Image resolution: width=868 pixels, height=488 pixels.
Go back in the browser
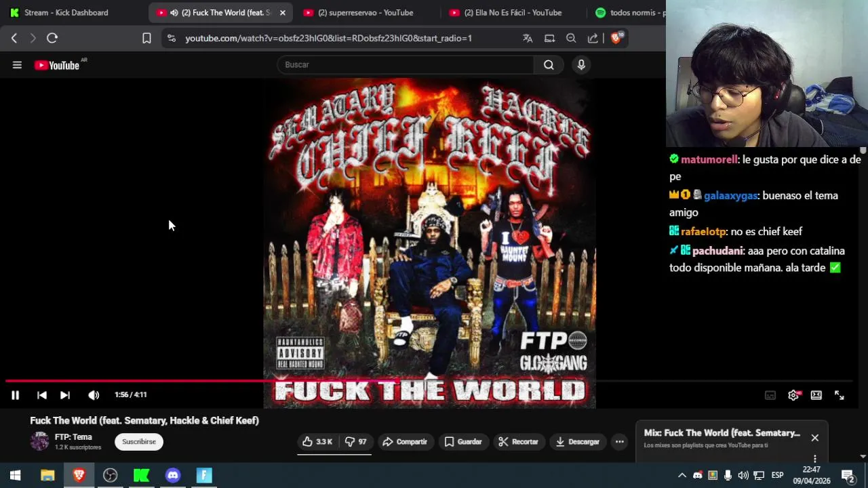click(x=14, y=39)
